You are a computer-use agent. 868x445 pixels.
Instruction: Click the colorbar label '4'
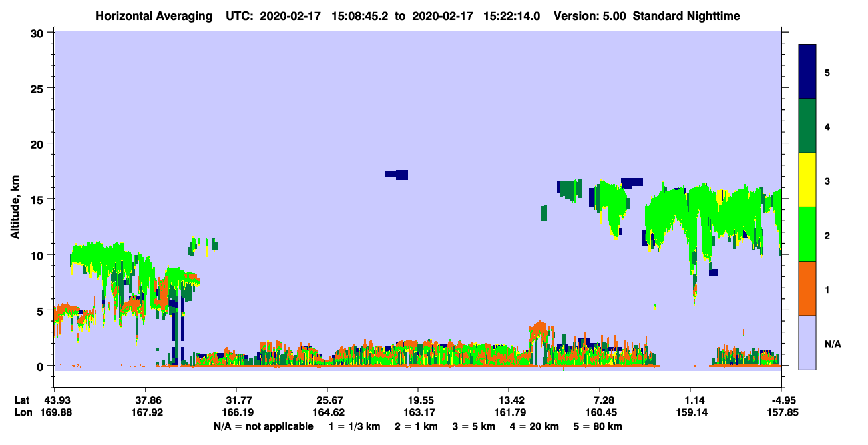pos(827,126)
